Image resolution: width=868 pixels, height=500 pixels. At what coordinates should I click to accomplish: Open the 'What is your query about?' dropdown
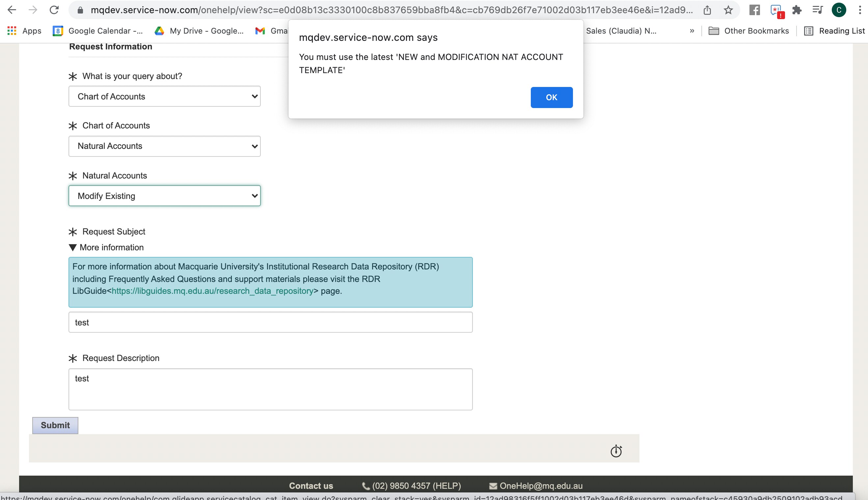tap(164, 96)
